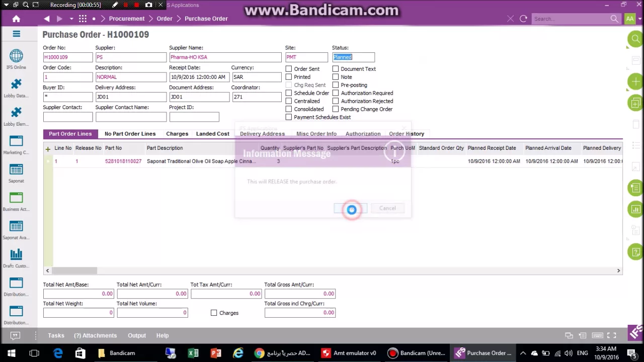Open Excel from the taskbar
Viewport: 644px width, 362px height.
point(193,353)
